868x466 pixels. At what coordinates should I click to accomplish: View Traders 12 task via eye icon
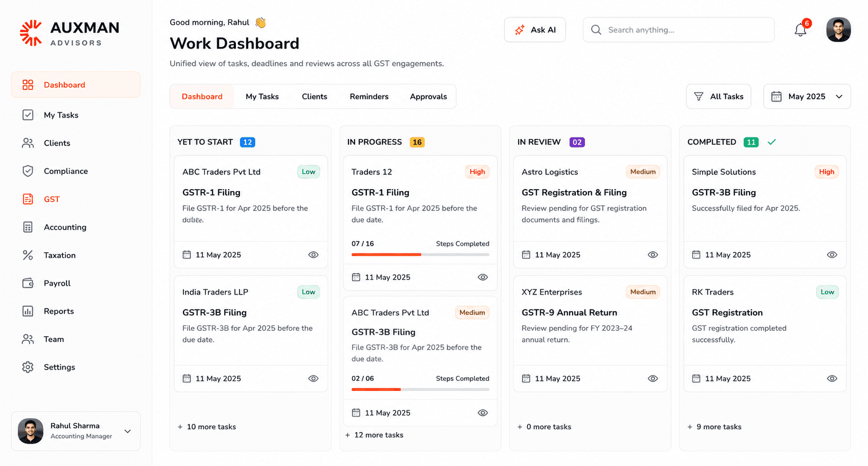tap(483, 277)
